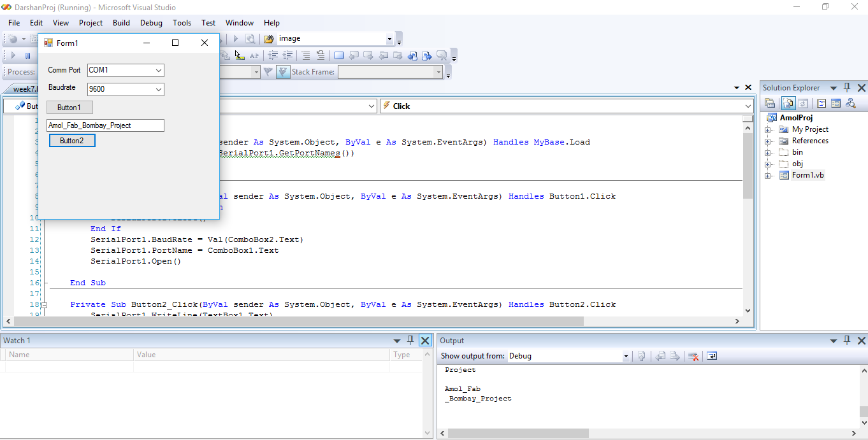This screenshot has height=440, width=868.
Task: Toggle word wrap in Output panel
Action: point(712,356)
